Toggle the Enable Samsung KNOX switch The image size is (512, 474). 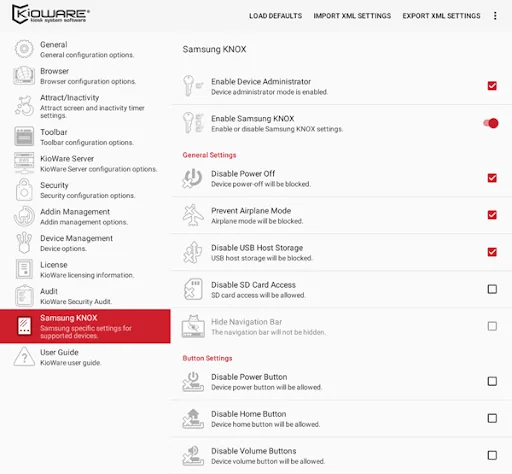pos(491,123)
